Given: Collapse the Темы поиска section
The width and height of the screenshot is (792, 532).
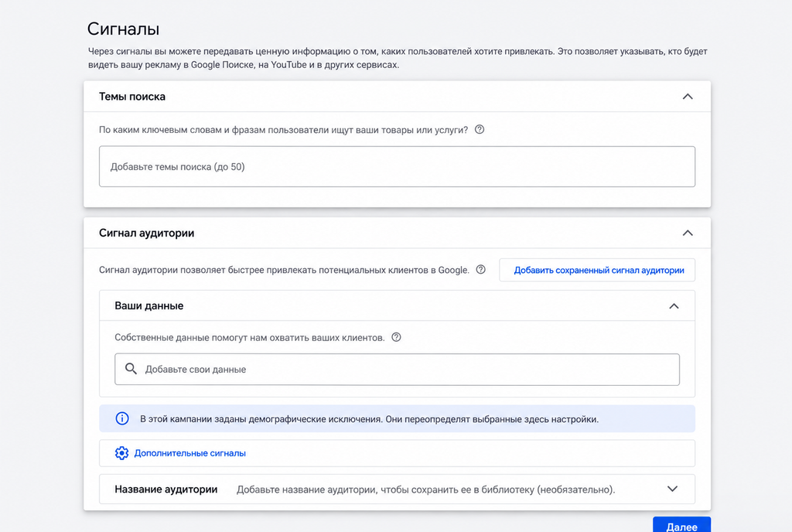Looking at the screenshot, I should coord(688,97).
